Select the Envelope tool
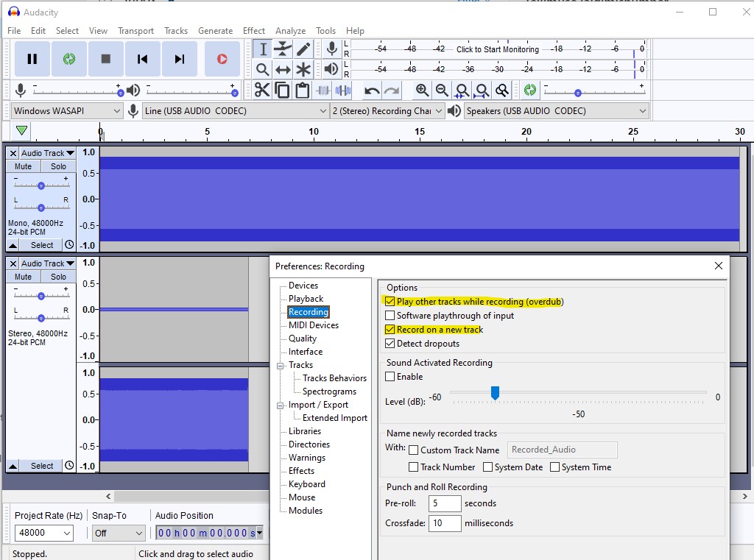The width and height of the screenshot is (754, 560). (x=283, y=49)
